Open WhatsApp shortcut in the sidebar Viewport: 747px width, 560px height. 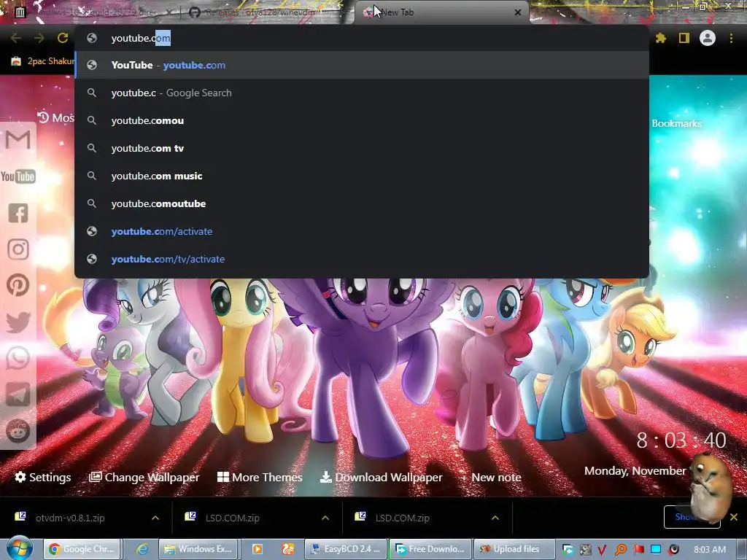pos(18,358)
